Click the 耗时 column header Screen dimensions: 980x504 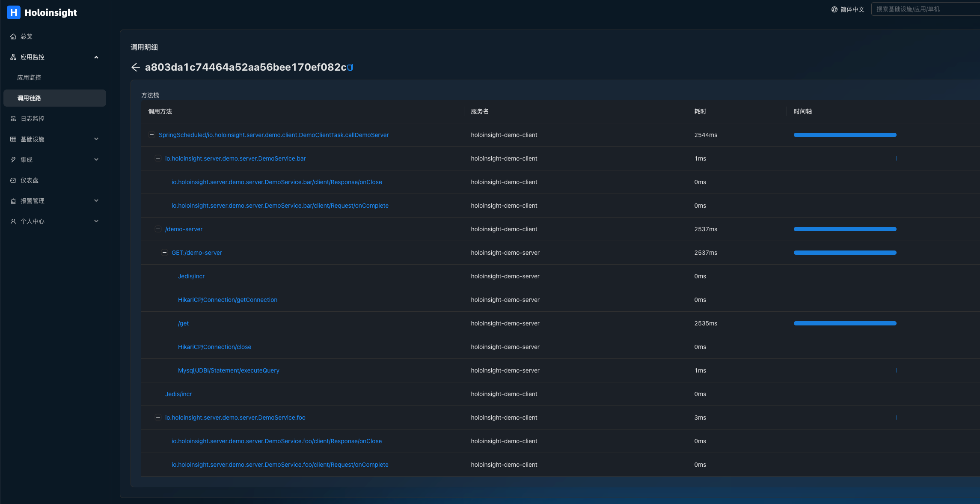(700, 111)
